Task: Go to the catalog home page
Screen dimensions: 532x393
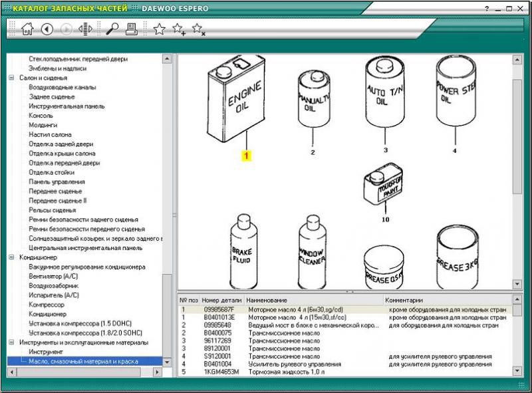Action: coord(27,29)
